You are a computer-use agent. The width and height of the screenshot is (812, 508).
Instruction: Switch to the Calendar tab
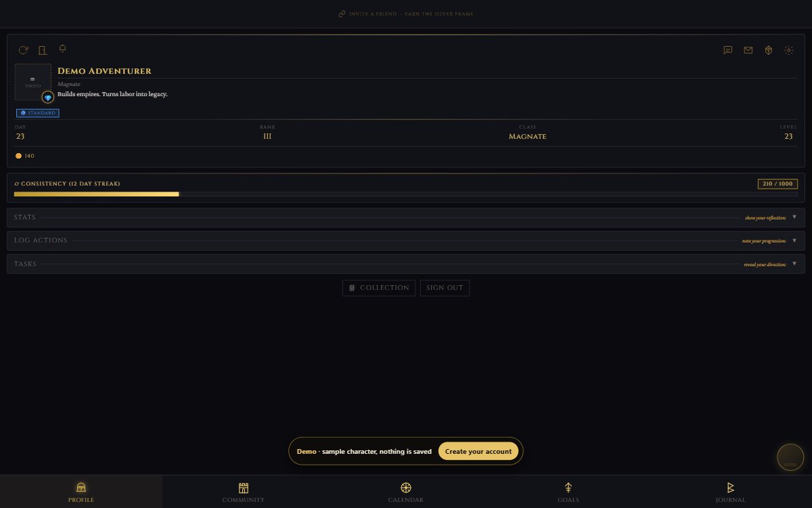(406, 492)
